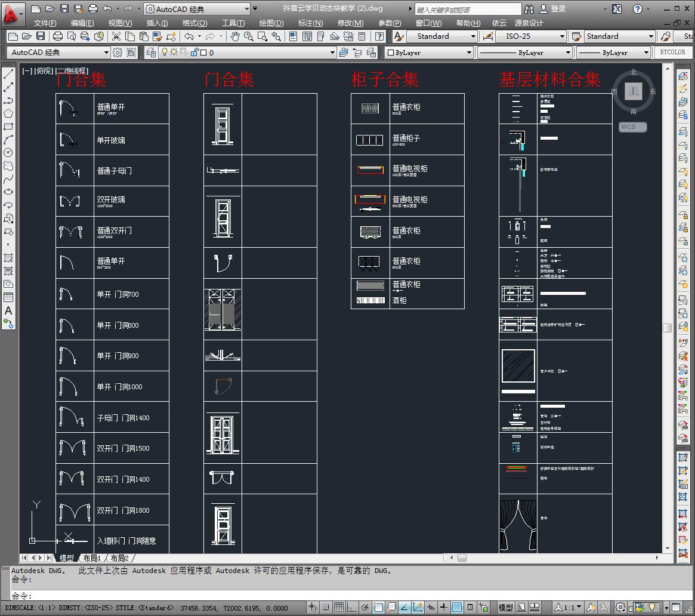Toggle Grid Display in status bar
The width and height of the screenshot is (695, 616).
pos(339,607)
